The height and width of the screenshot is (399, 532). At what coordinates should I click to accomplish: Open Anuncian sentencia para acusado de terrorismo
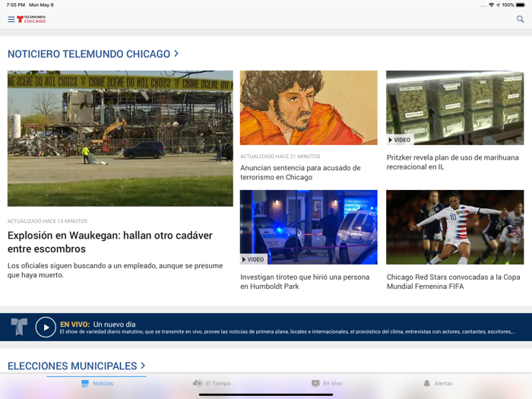click(x=300, y=173)
